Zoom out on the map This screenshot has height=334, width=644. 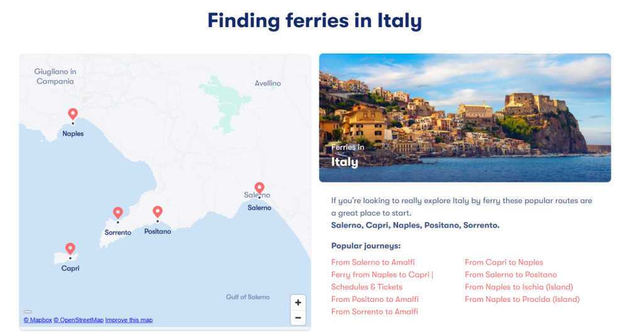[x=298, y=318]
